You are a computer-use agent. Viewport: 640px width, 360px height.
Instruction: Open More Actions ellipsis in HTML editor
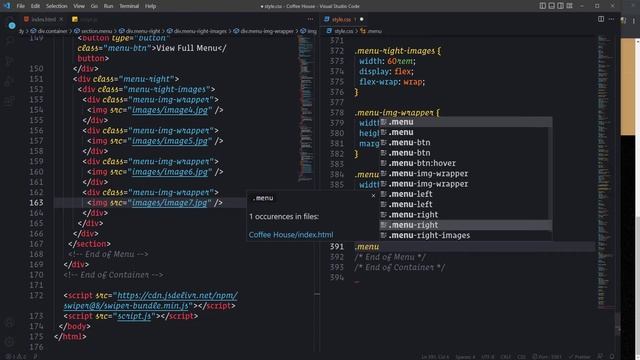tap(310, 19)
